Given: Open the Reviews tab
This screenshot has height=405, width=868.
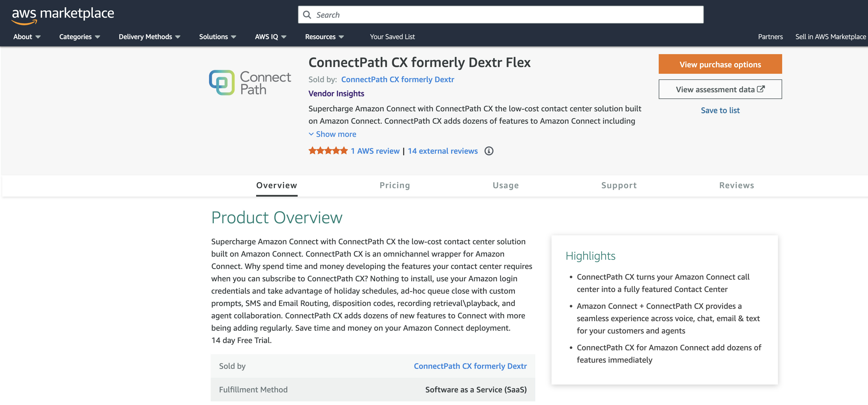Looking at the screenshot, I should [x=737, y=185].
